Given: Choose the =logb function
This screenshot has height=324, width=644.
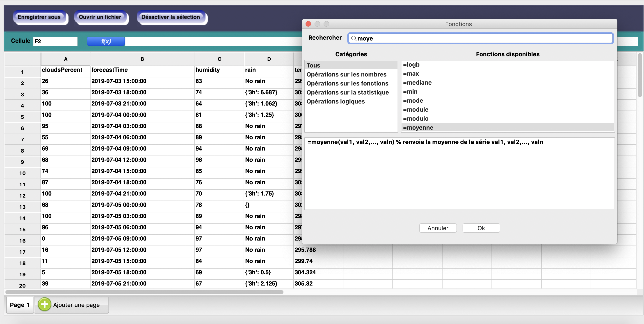Looking at the screenshot, I should coord(507,65).
